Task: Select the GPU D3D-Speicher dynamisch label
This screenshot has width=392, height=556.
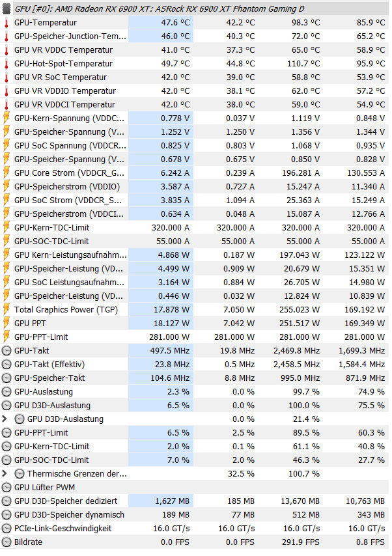Action: pyautogui.click(x=69, y=515)
